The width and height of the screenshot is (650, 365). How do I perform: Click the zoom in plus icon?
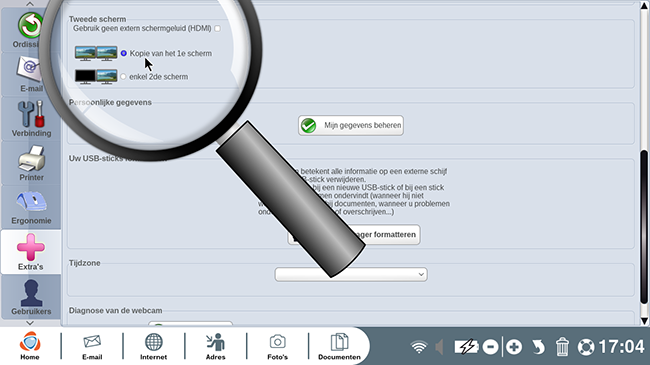(x=514, y=347)
